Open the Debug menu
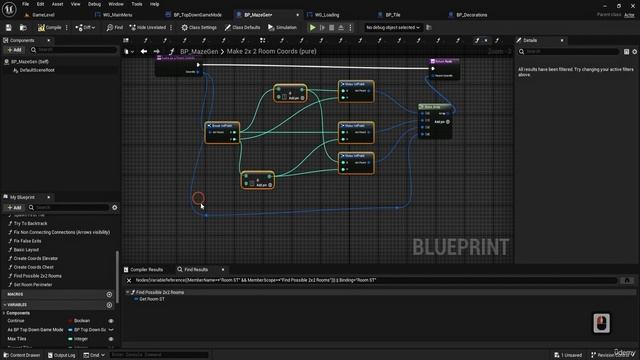 [94, 4]
